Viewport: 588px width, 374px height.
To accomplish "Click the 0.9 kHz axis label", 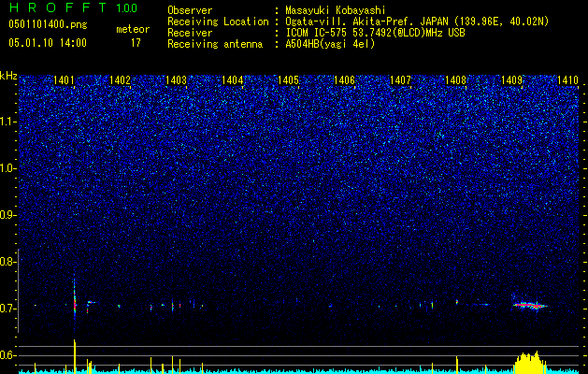I will click(8, 215).
